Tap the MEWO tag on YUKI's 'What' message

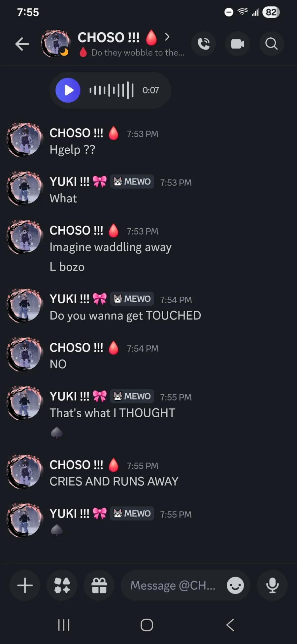pos(132,181)
